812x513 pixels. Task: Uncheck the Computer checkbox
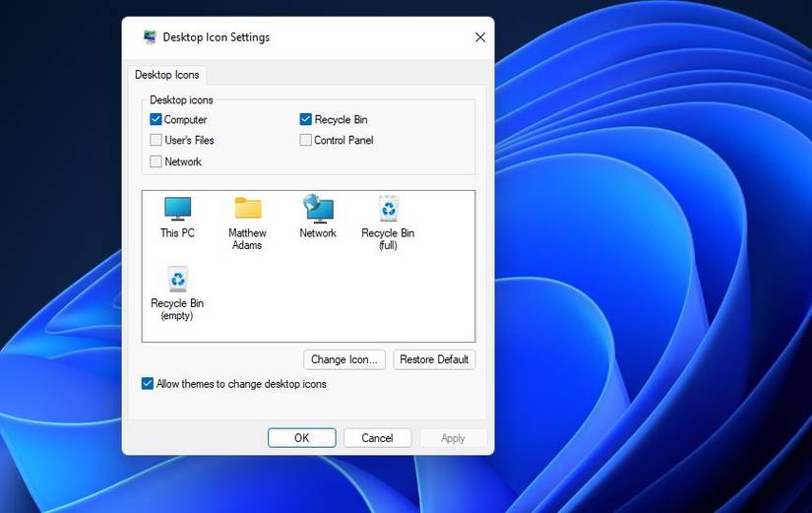coord(156,120)
